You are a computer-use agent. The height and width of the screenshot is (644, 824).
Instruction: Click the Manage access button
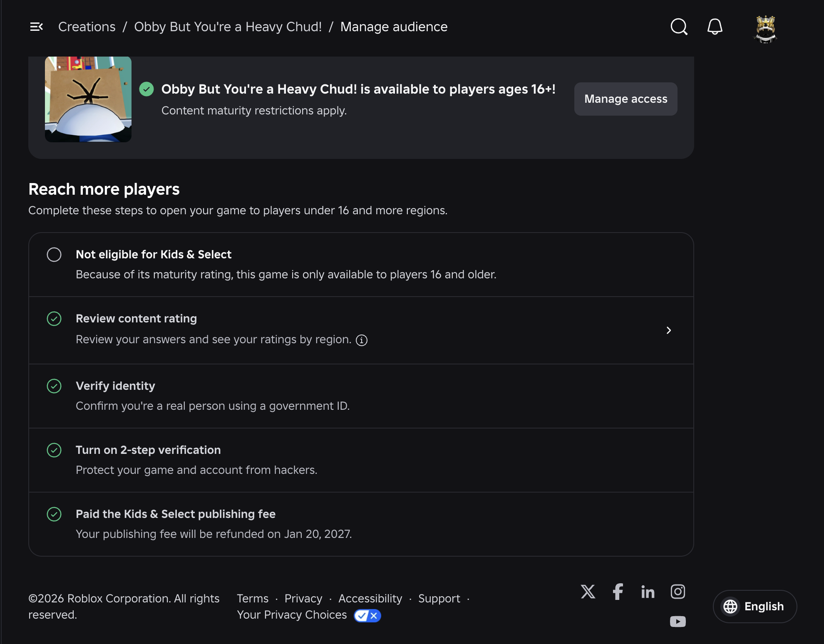point(626,99)
